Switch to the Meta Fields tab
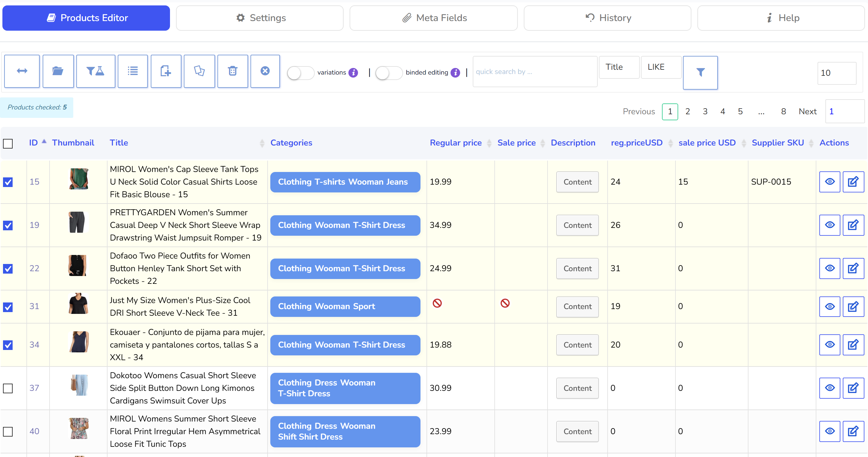 pos(433,18)
